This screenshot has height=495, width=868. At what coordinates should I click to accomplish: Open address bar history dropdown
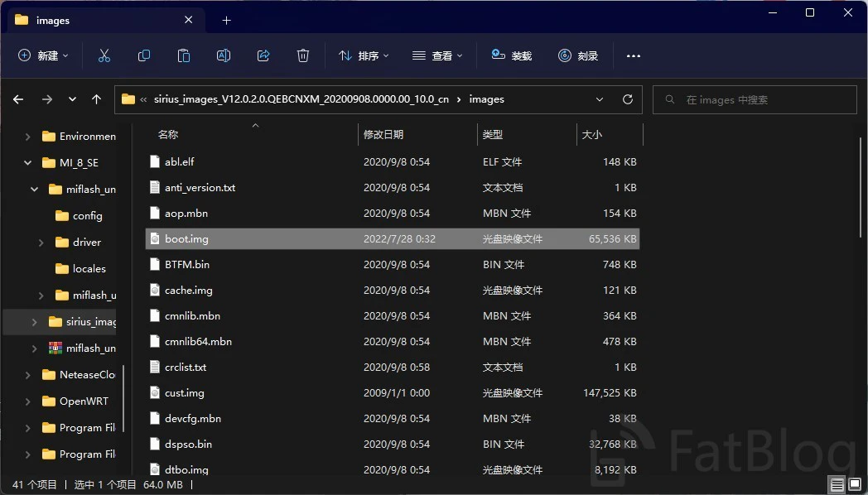tap(600, 99)
